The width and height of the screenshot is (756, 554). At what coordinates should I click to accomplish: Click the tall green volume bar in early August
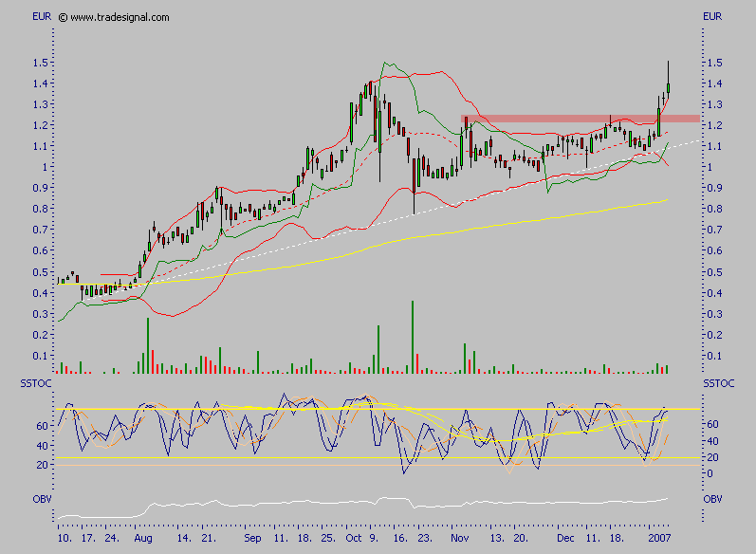tap(148, 345)
